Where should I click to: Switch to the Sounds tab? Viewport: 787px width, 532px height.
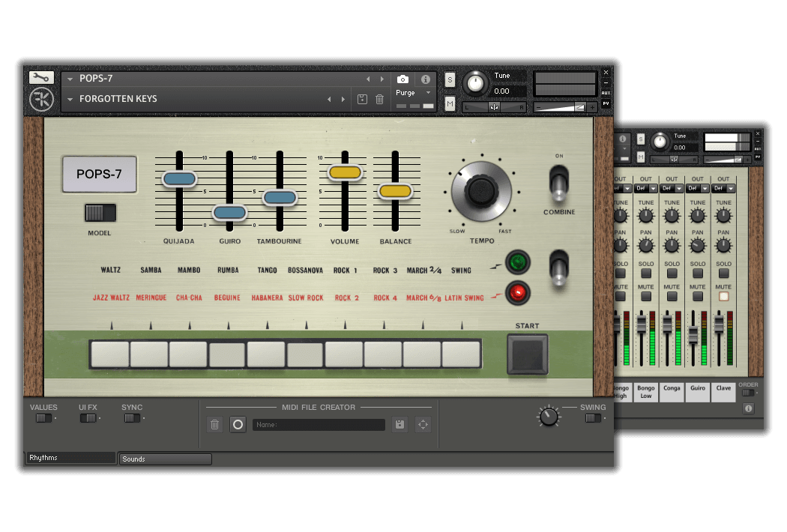click(x=165, y=459)
